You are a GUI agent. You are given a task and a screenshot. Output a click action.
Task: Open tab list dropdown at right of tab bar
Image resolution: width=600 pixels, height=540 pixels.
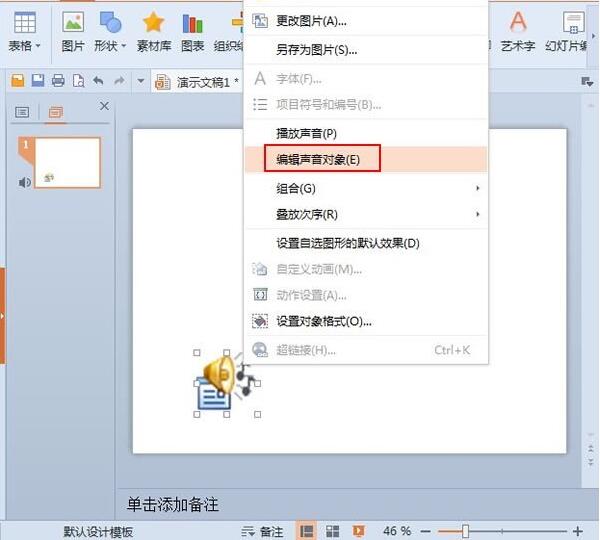(x=587, y=81)
